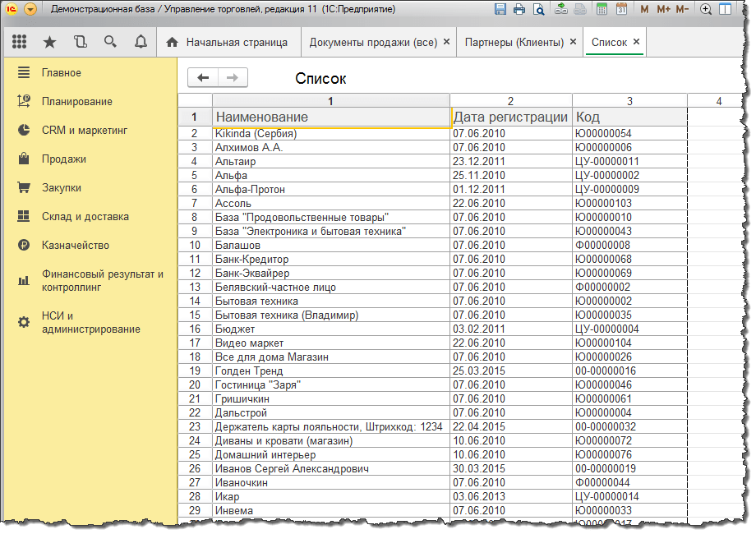
Task: Open Казначейство section in sidebar
Action: [76, 246]
